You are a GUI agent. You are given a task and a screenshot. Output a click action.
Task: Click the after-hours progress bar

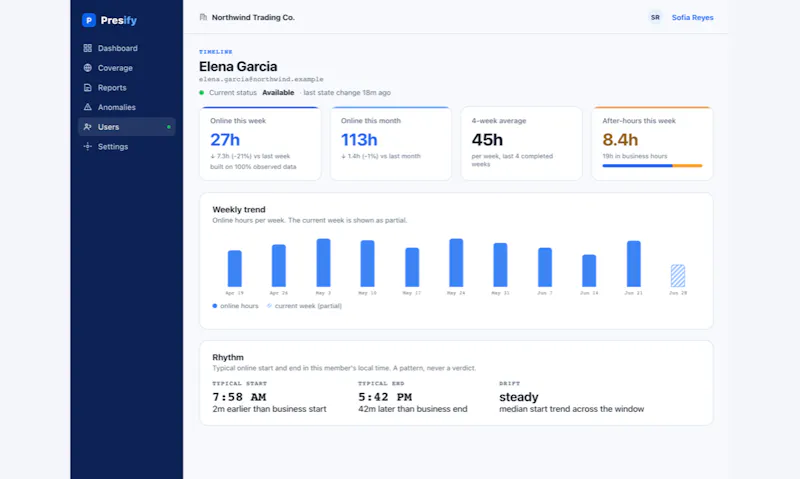[x=652, y=165]
